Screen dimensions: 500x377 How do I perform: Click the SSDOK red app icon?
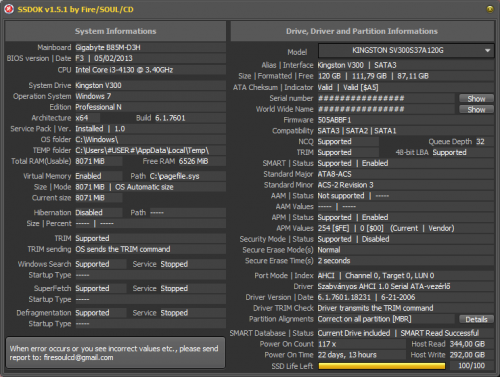[9, 9]
